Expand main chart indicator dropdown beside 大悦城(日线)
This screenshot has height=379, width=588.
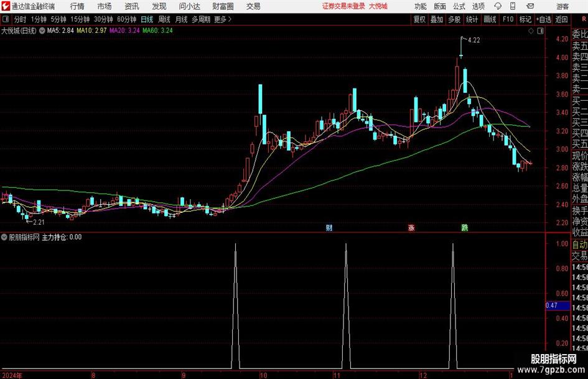click(42, 30)
